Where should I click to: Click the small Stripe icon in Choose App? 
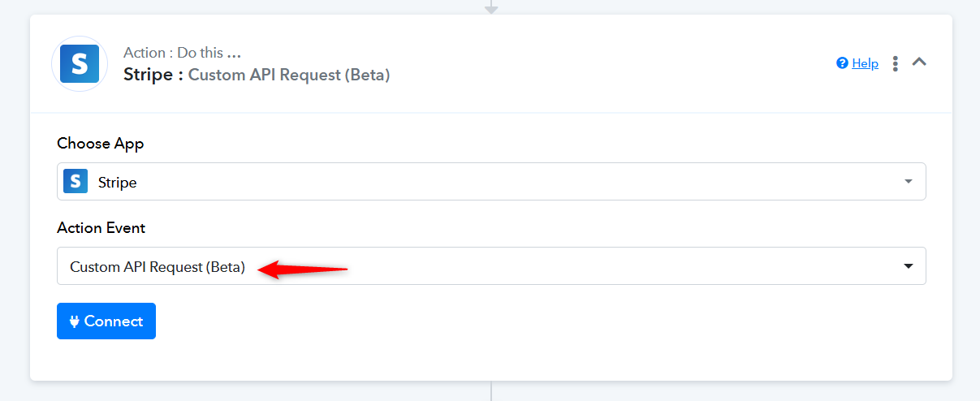(76, 182)
